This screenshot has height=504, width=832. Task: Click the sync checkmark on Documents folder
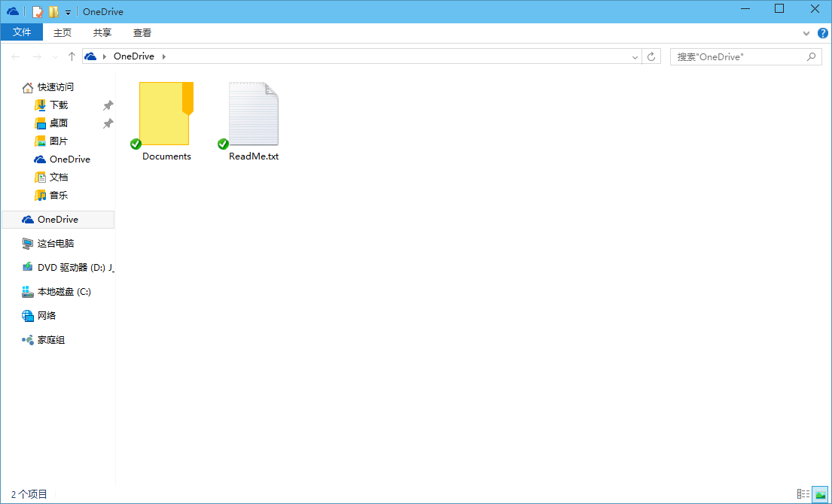(136, 144)
